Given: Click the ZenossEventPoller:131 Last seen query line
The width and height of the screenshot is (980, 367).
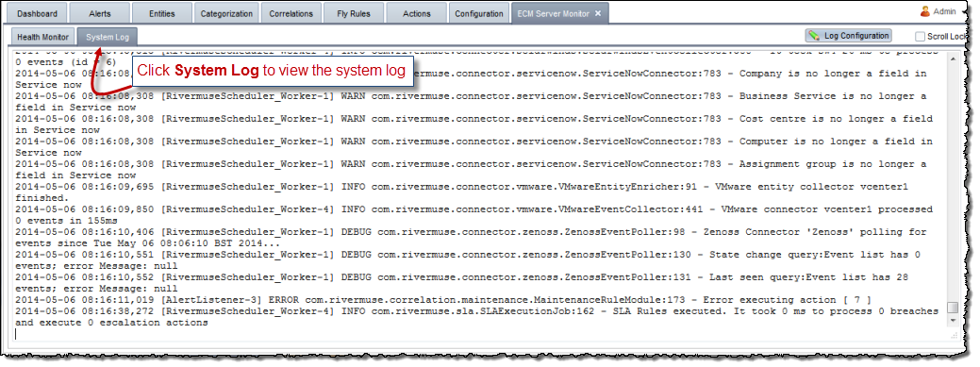Looking at the screenshot, I should coord(461,283).
